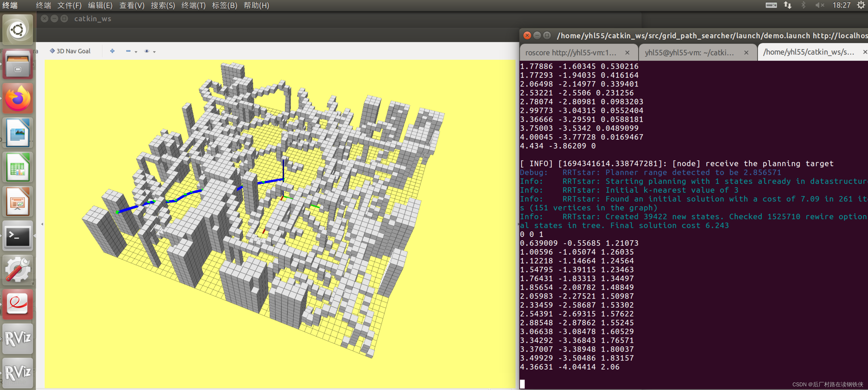Image resolution: width=868 pixels, height=390 pixels.
Task: Click 'Initial k-nearest value of 3' line
Action: point(629,190)
